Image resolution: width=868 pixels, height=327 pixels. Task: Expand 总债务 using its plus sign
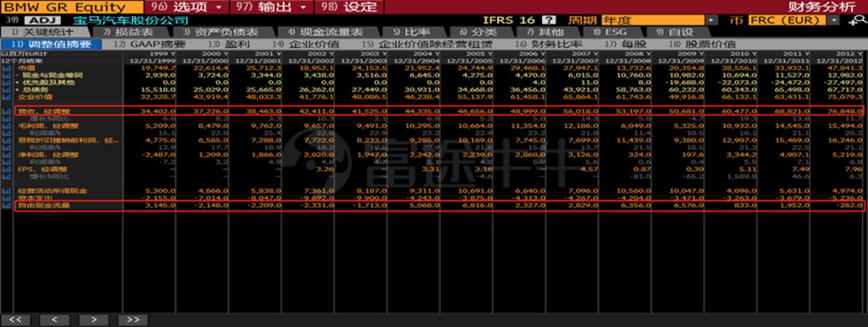pyautogui.click(x=16, y=89)
